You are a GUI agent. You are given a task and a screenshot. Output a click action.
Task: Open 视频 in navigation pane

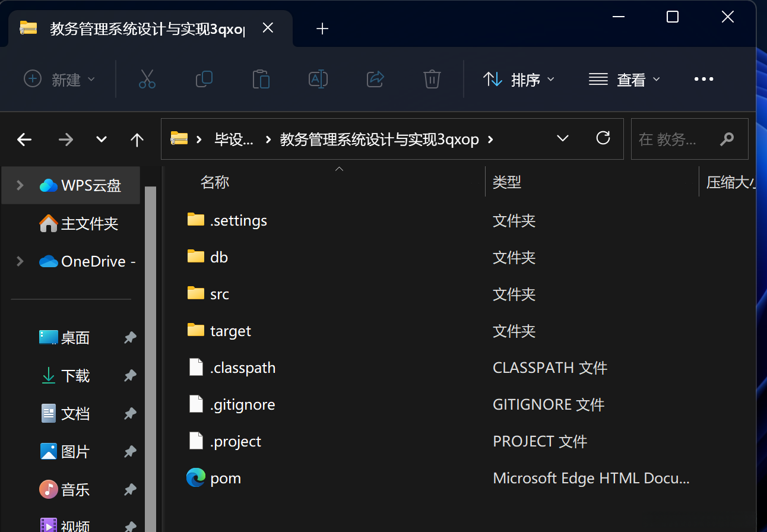click(75, 525)
